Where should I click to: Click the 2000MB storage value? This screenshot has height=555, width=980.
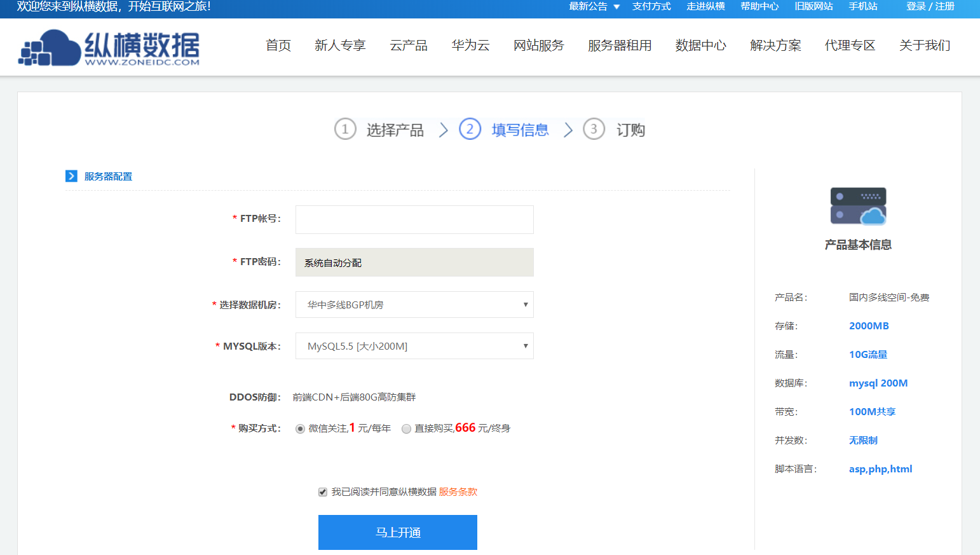[869, 326]
